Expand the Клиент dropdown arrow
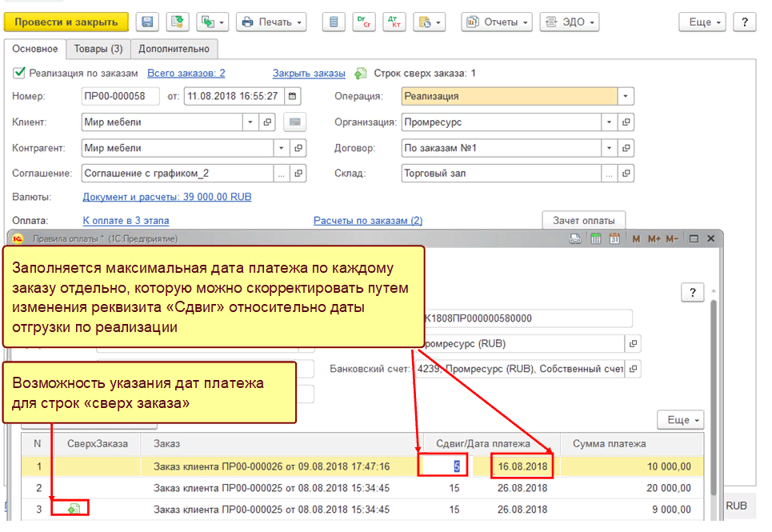Image resolution: width=772 pixels, height=532 pixels. [x=250, y=122]
